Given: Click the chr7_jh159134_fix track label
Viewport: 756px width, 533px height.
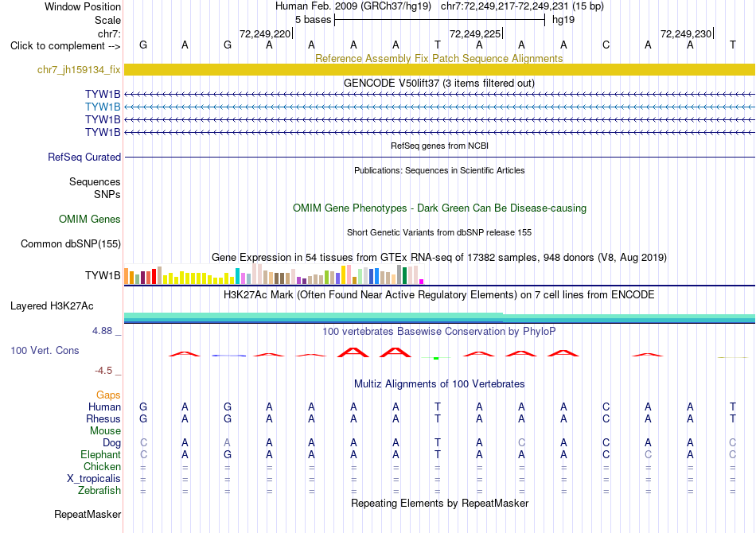Looking at the screenshot, I should (x=79, y=69).
